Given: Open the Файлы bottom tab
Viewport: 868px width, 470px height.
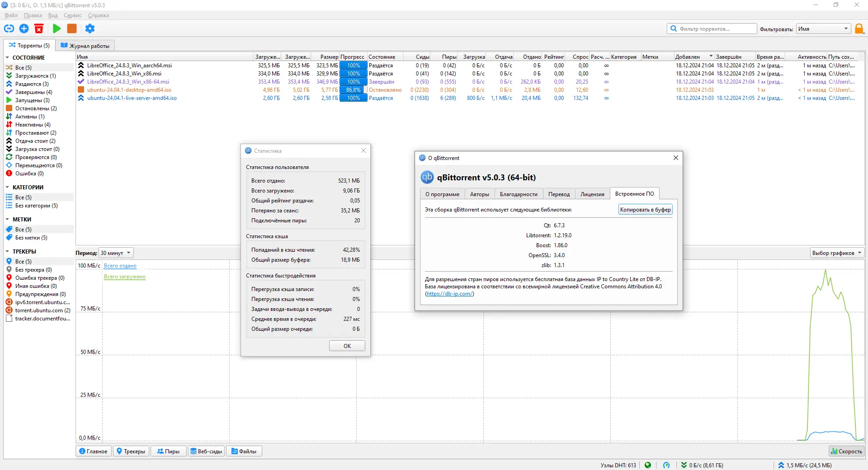Looking at the screenshot, I should [244, 451].
